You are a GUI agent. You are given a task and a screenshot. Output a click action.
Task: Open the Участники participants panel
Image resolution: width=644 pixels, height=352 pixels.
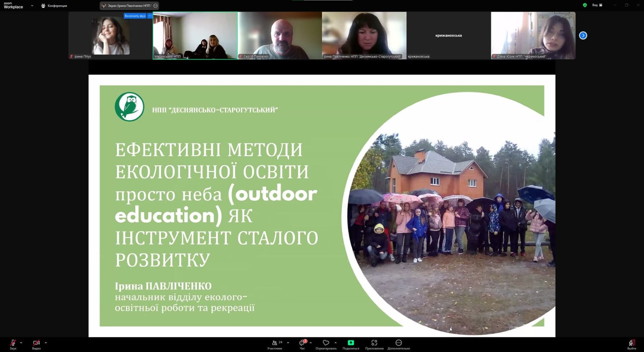275,343
